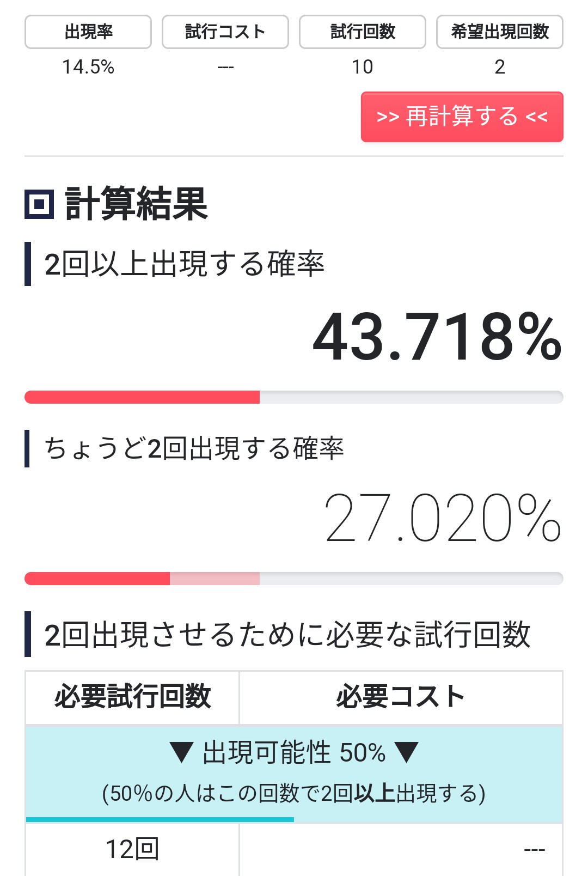The image size is (588, 876).
Task: Click the 2回以上出現する確率 heading
Action: point(184,264)
